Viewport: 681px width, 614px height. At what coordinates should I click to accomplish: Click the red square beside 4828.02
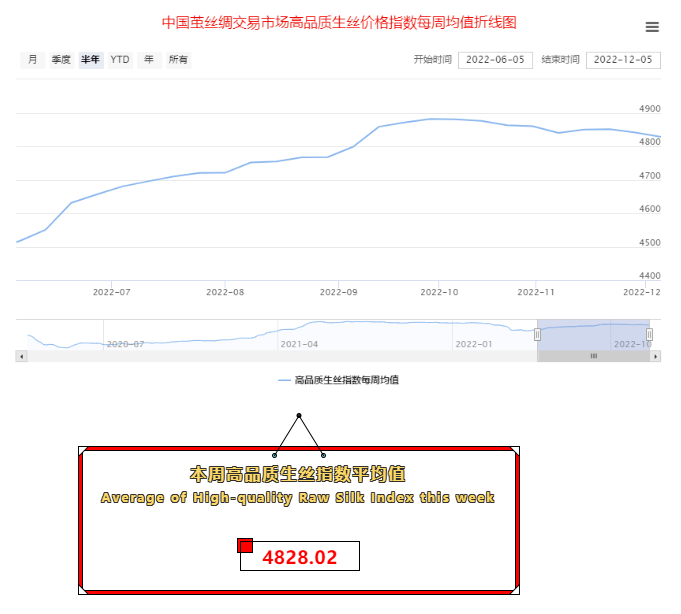tap(245, 545)
